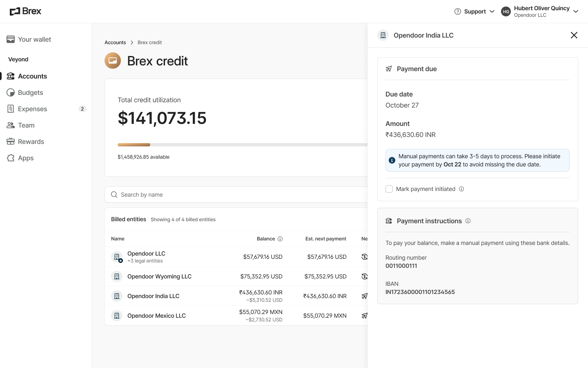Focus the Search by name field

(236, 195)
